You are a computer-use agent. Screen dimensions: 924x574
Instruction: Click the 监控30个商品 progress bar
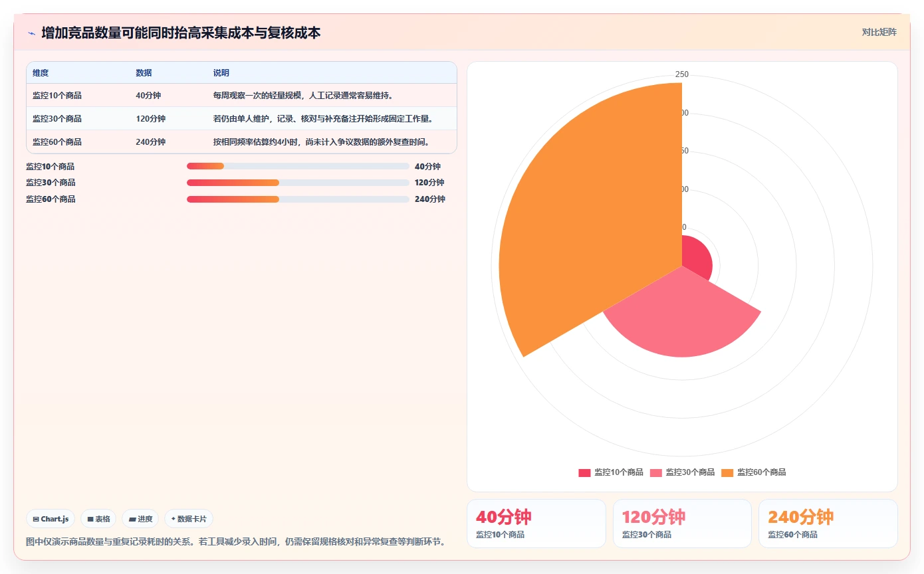click(298, 183)
